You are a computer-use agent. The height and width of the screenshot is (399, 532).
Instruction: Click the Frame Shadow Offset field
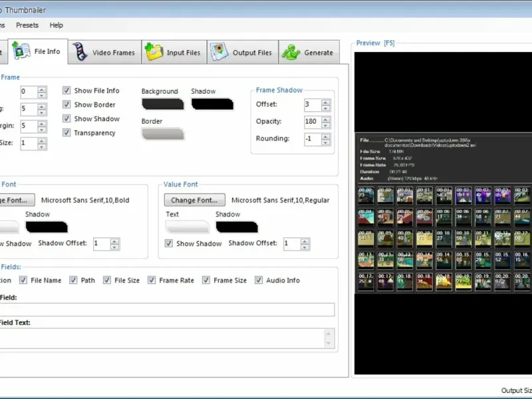(x=313, y=105)
